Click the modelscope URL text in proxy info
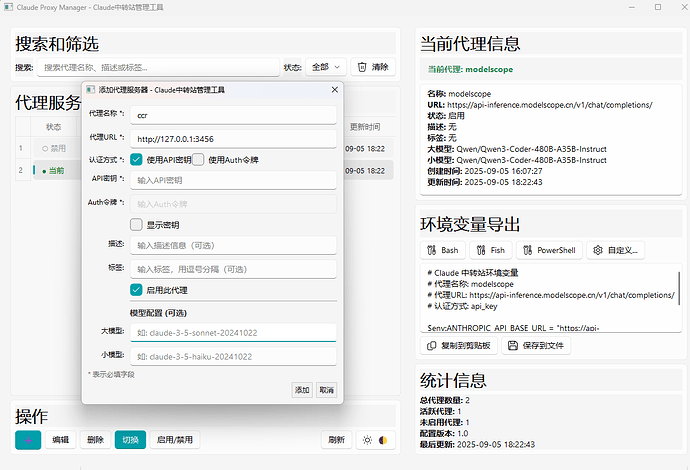 tap(550, 105)
